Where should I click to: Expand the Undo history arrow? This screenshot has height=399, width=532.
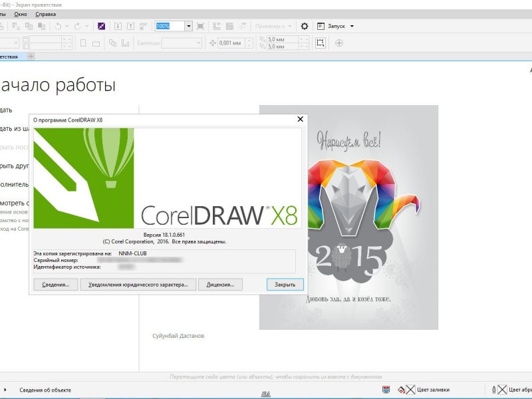(67, 26)
